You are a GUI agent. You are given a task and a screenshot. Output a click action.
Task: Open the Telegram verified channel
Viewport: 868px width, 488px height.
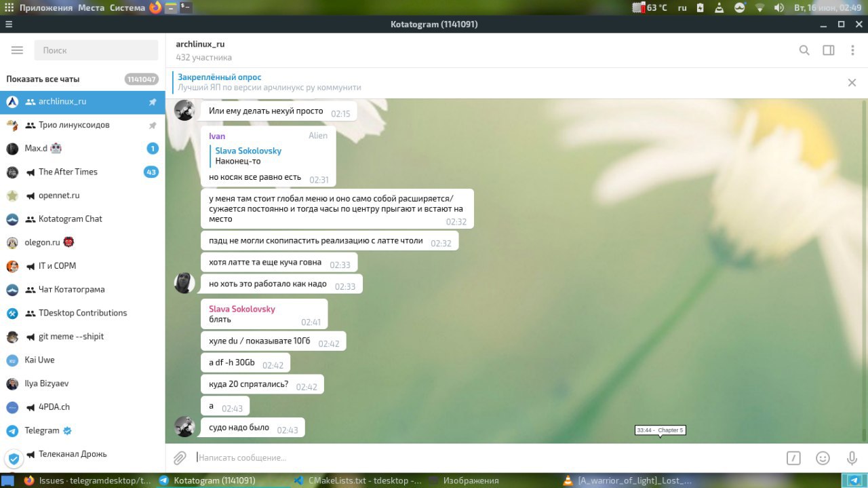82,430
